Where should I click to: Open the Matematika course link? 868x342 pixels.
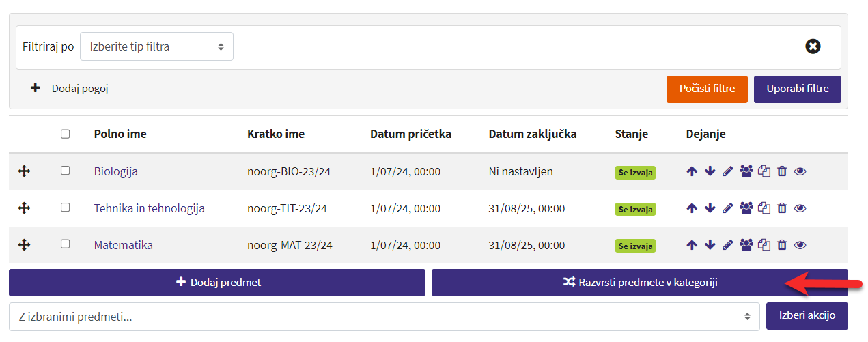[124, 245]
